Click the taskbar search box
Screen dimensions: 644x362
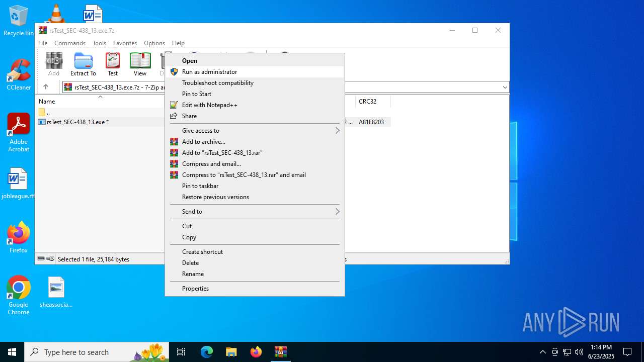tap(76, 352)
